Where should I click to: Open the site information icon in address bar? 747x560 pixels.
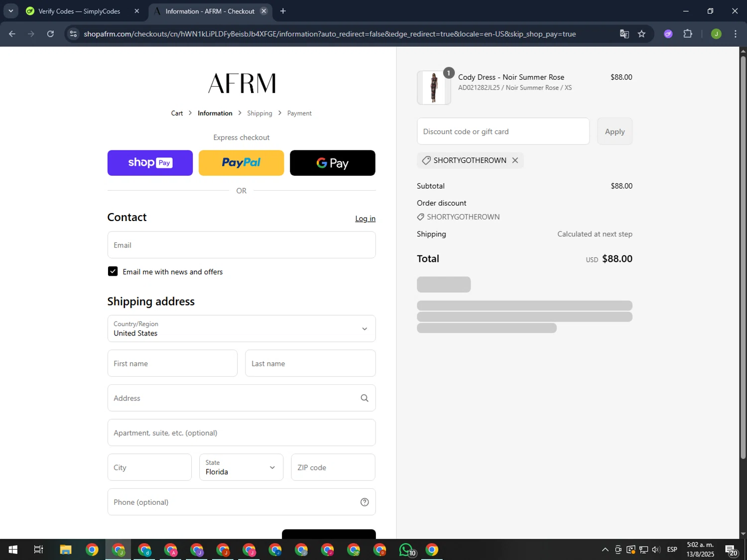pos(73,34)
